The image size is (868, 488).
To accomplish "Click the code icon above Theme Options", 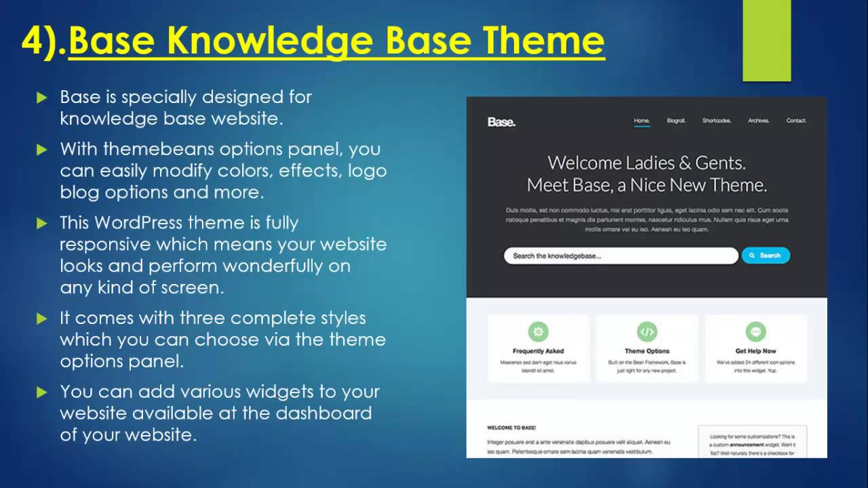I will [647, 332].
